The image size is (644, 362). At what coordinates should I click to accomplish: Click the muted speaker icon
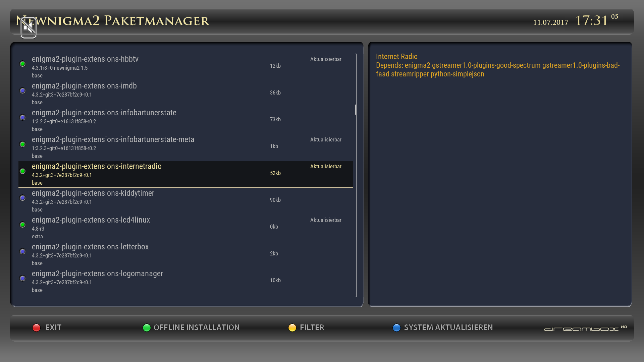click(x=29, y=28)
